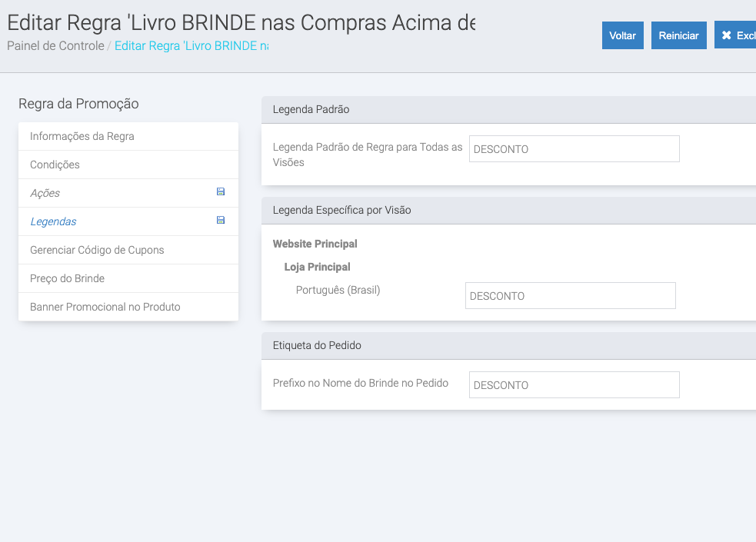Open Banner Promocional no Produto tab
The width and height of the screenshot is (756, 542).
point(105,307)
